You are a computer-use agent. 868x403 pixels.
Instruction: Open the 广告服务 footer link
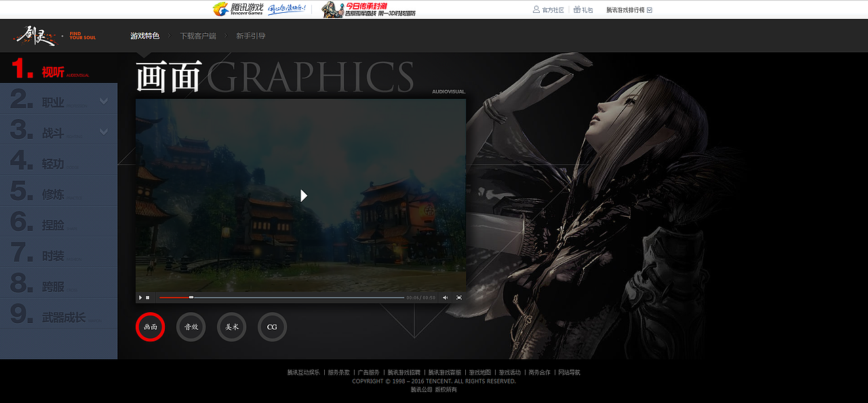pos(369,373)
